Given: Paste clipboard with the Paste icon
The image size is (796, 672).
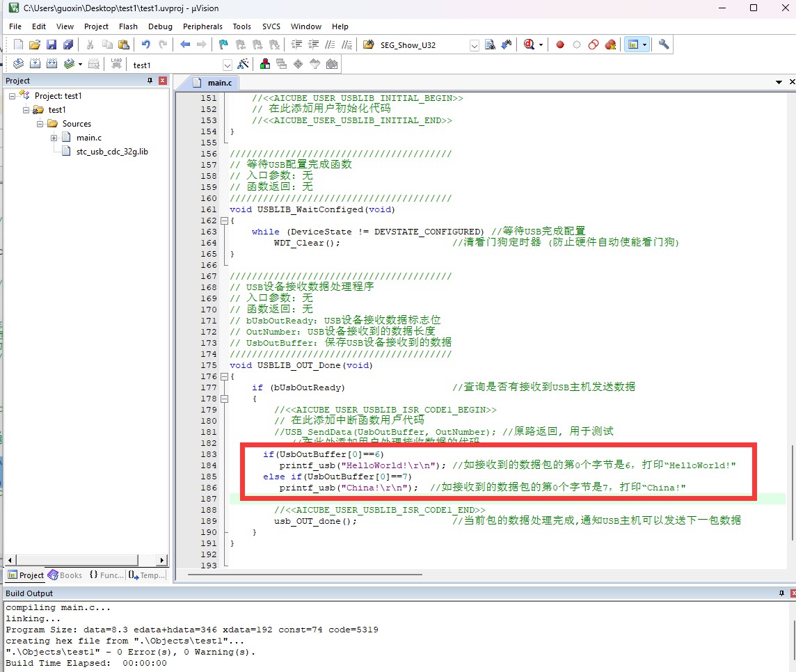Looking at the screenshot, I should point(123,45).
